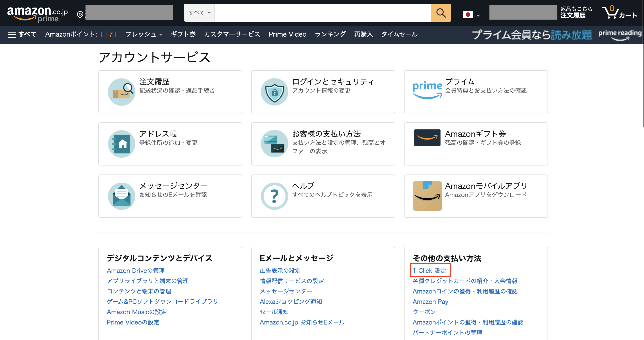Open 情報配信サービスの設定 link
644x340 pixels.
click(x=292, y=281)
